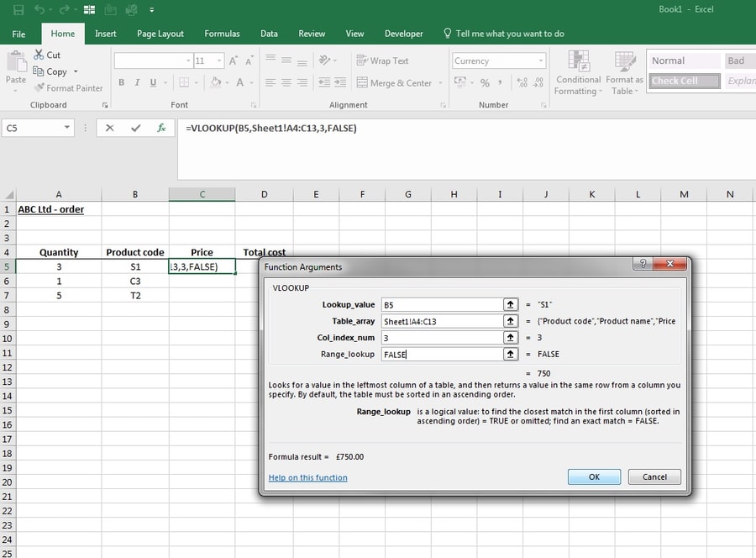Open the font size dropdown

click(x=219, y=61)
